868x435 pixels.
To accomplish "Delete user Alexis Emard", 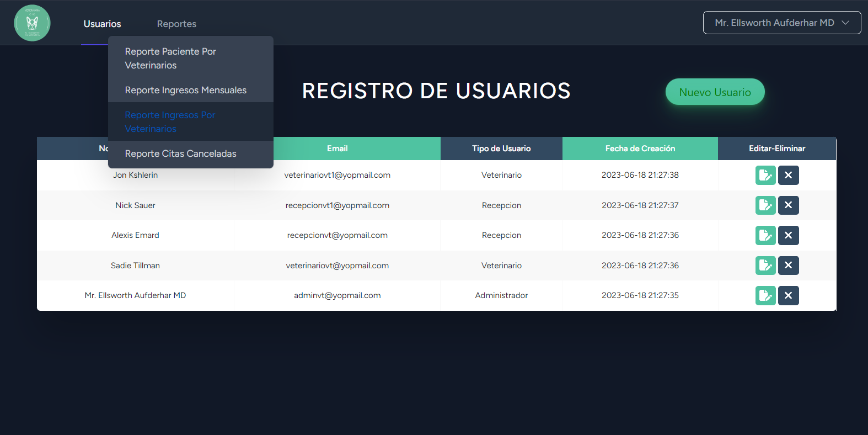I will click(788, 235).
